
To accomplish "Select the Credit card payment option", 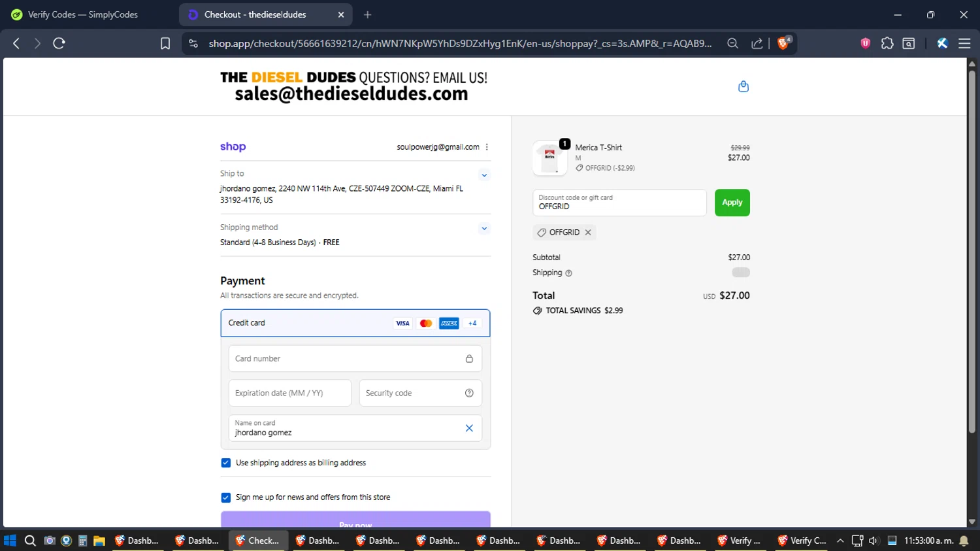I will click(x=355, y=323).
